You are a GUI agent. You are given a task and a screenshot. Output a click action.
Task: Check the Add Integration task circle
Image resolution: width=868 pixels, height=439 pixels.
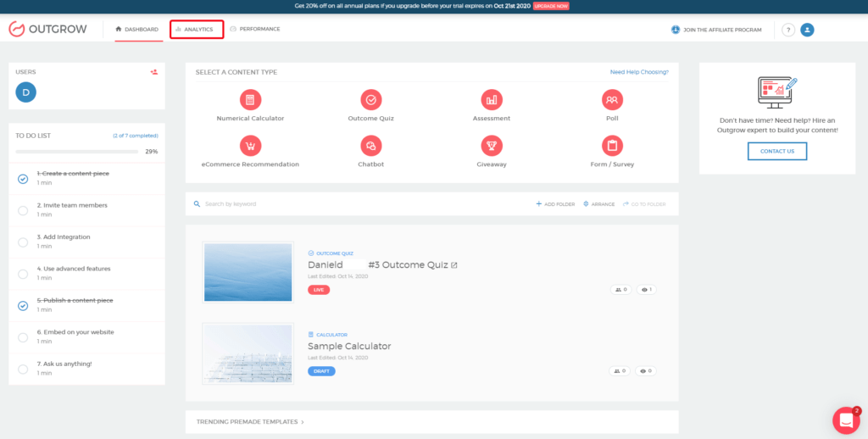click(23, 242)
